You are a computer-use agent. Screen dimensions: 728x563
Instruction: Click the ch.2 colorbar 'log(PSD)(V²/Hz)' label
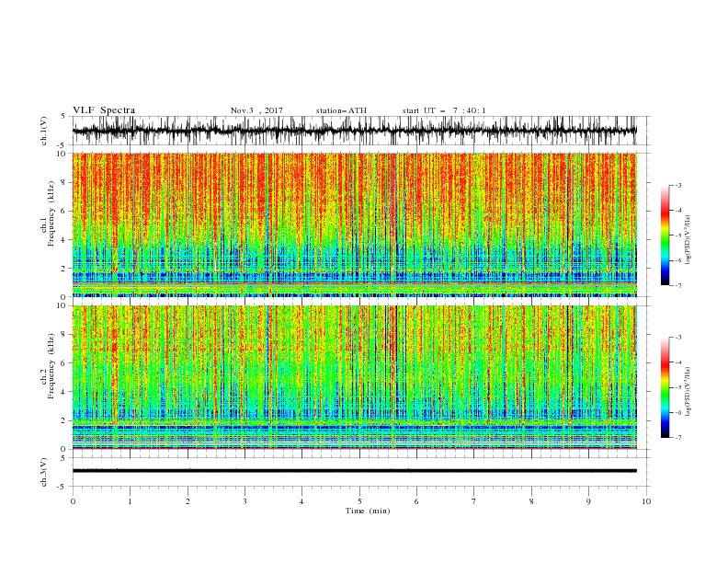[688, 391]
